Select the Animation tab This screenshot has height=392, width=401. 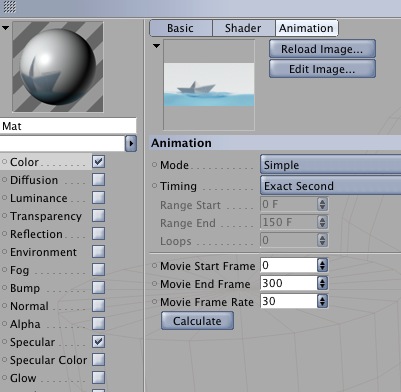pos(306,28)
